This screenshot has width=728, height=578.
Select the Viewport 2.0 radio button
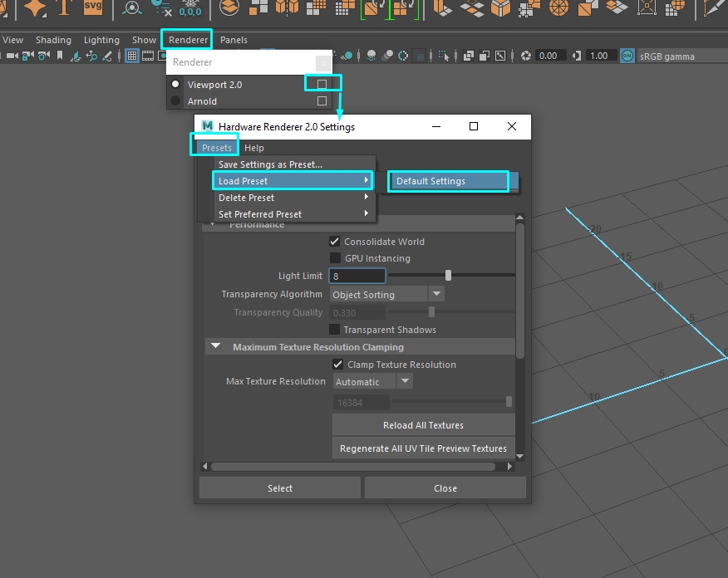click(175, 84)
